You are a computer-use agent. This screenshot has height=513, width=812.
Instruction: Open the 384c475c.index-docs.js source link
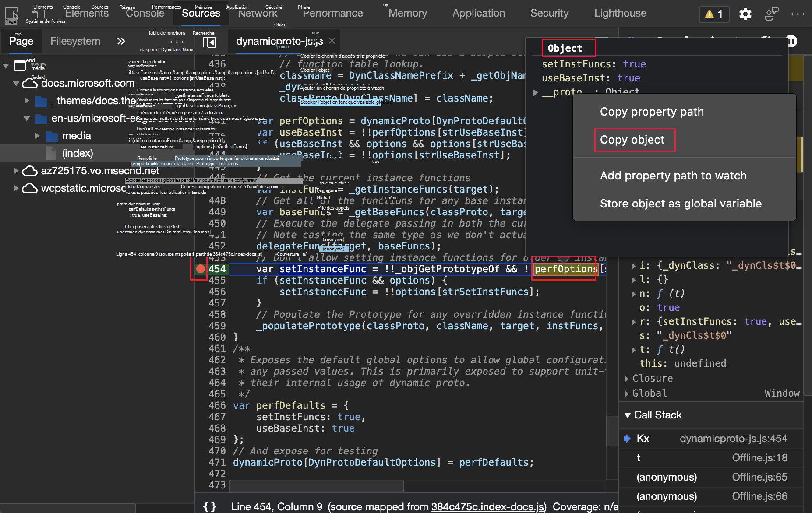pyautogui.click(x=488, y=506)
